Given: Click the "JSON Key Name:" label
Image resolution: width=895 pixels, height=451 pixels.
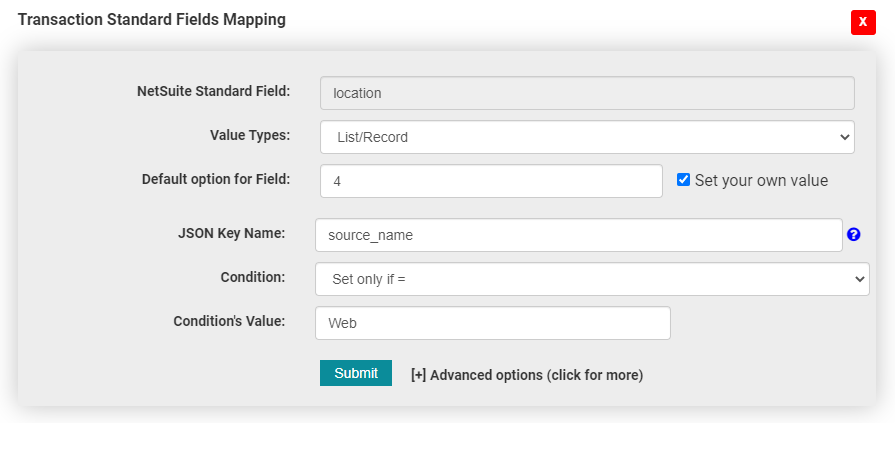Looking at the screenshot, I should coord(231,233).
